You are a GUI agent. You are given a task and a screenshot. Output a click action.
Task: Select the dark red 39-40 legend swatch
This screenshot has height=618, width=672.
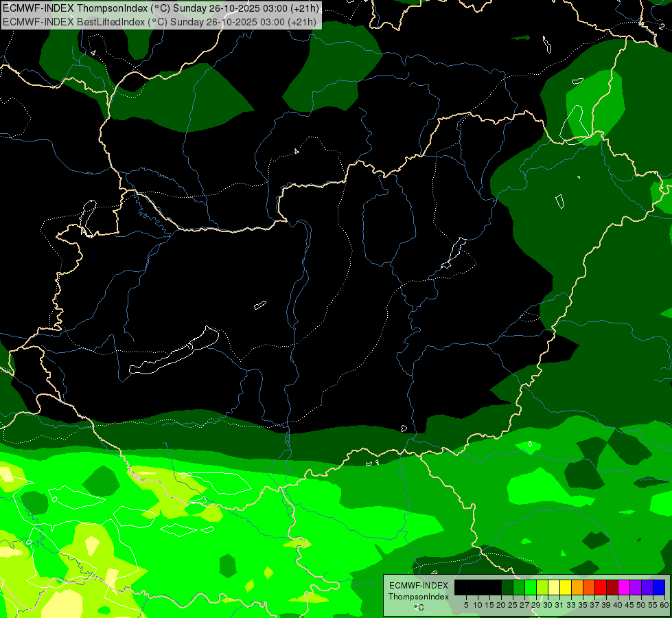pyautogui.click(x=612, y=587)
